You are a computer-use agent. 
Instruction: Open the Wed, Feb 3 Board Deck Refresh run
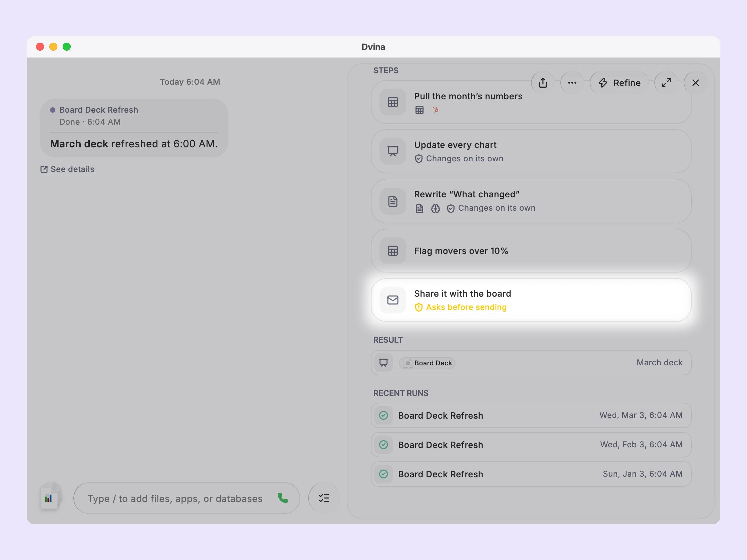[531, 445]
